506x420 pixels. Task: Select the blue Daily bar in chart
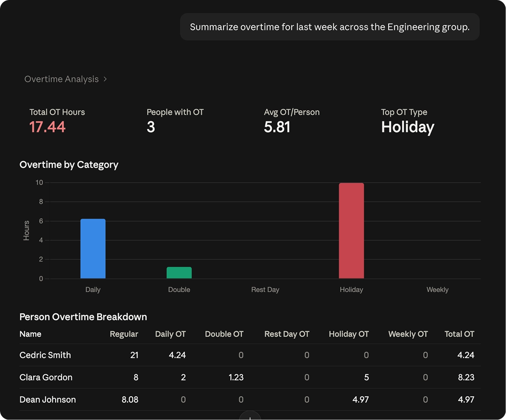(x=93, y=249)
